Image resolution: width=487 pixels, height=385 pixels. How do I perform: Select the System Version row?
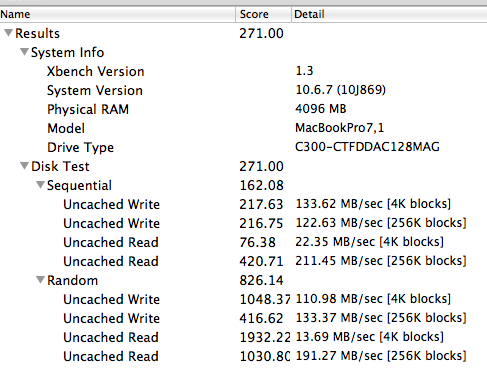click(x=243, y=90)
